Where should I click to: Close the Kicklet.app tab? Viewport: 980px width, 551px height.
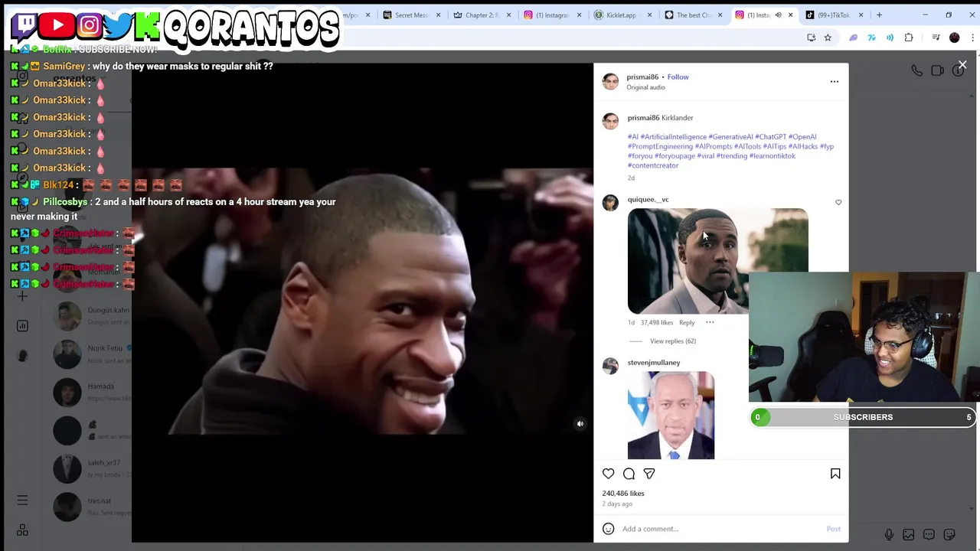[x=649, y=15]
